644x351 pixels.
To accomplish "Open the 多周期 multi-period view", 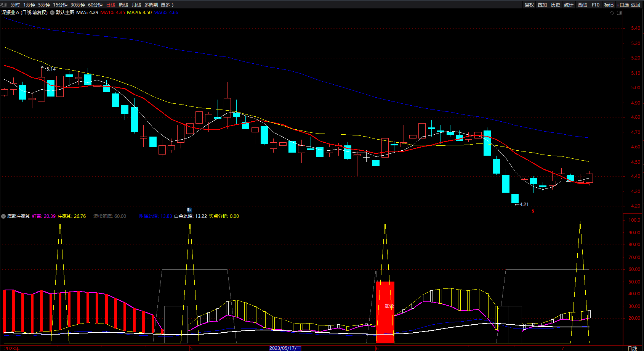I will (151, 5).
